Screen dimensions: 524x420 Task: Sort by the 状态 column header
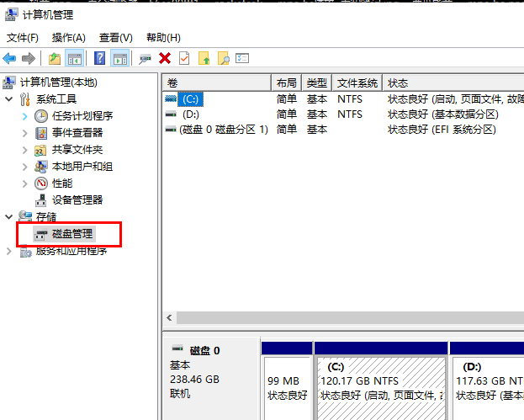(x=453, y=82)
